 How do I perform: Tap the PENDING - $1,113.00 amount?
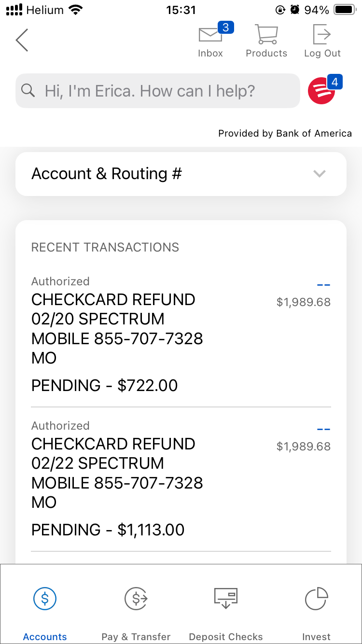[108, 530]
